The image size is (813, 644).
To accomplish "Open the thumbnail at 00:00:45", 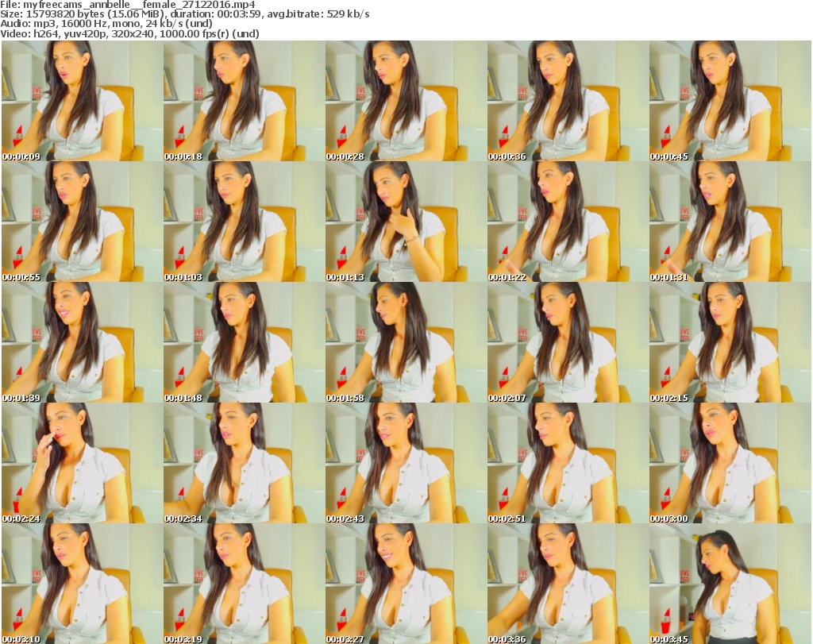I will pyautogui.click(x=730, y=101).
